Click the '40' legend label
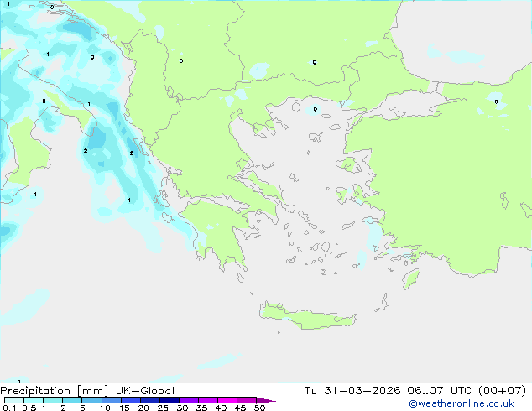The height and width of the screenshot is (411, 532). [x=221, y=408]
